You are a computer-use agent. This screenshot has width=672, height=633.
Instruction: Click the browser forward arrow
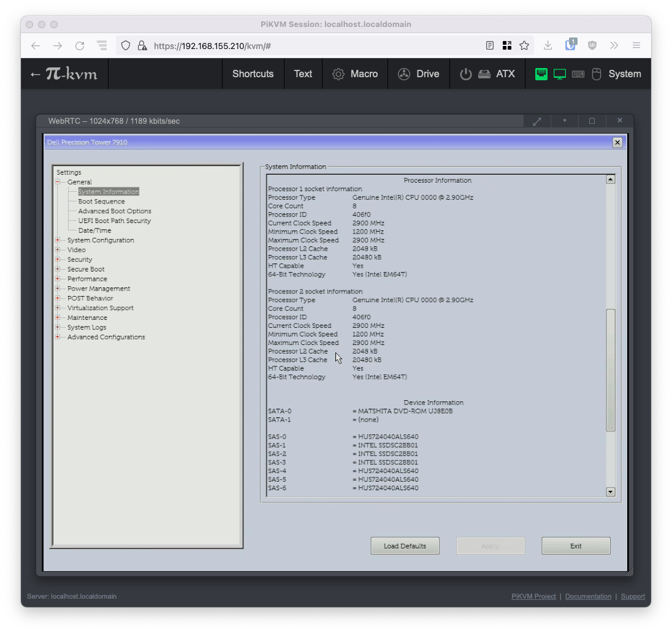click(x=58, y=46)
